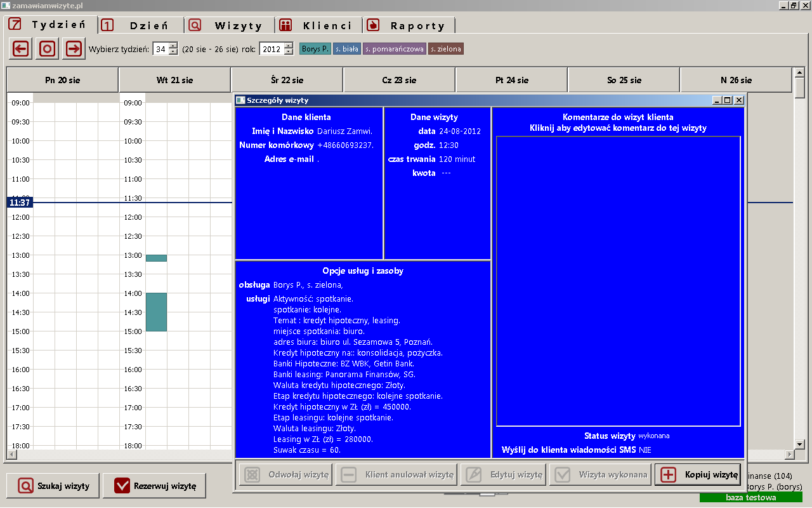812x508 pixels.
Task: Click visit date 24-08-2012
Action: click(x=460, y=131)
